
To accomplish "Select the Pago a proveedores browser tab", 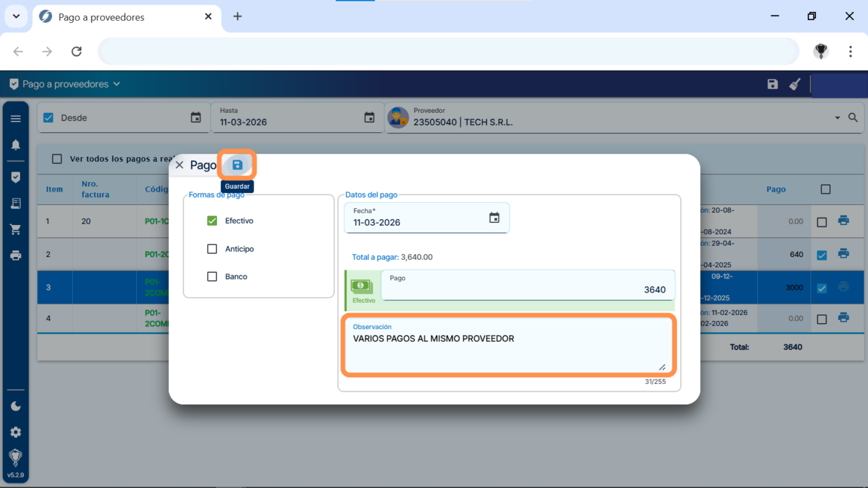I will (x=120, y=17).
